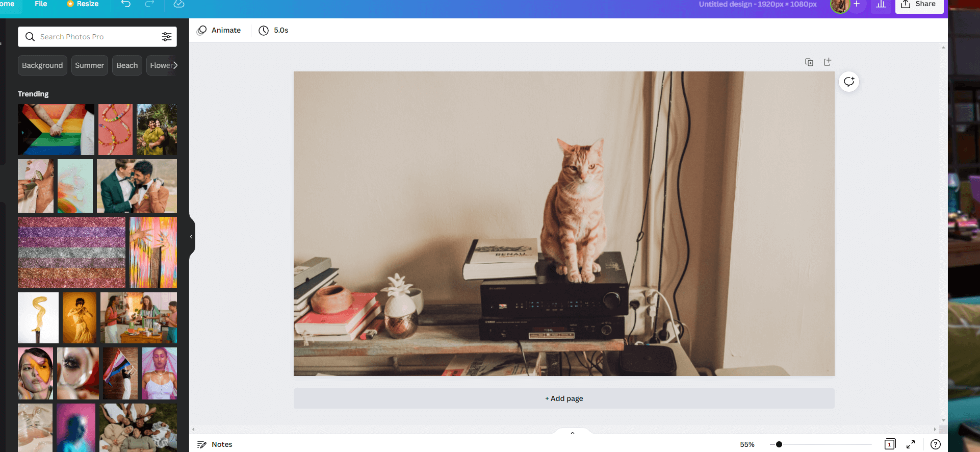
Task: Select the glitter stripes photo
Action: coord(71,253)
